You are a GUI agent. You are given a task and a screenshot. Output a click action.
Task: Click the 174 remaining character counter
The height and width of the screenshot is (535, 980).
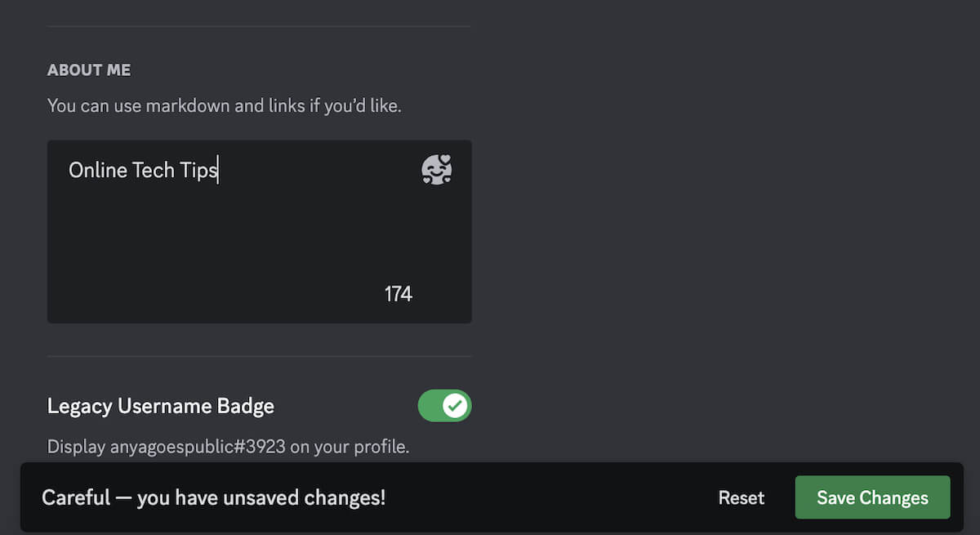tap(398, 294)
